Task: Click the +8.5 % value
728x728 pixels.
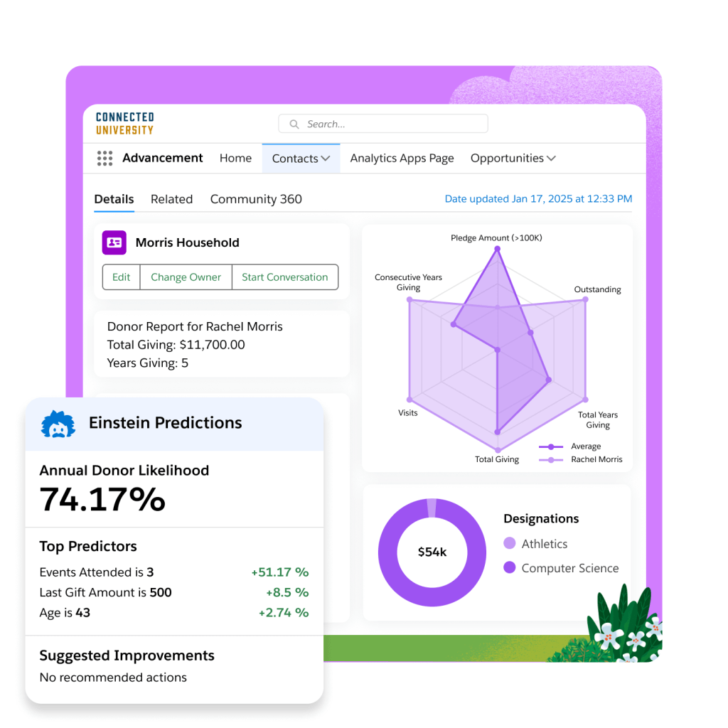Action: point(287,593)
